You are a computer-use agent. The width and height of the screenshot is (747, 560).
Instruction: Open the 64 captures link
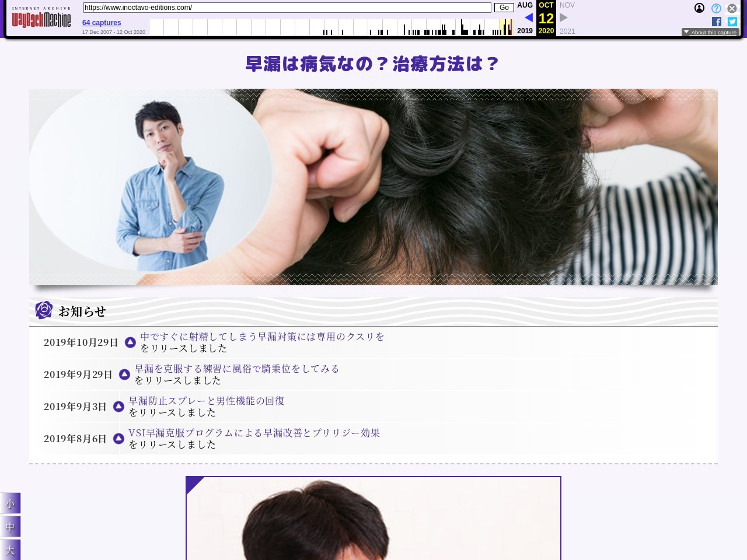tap(102, 23)
